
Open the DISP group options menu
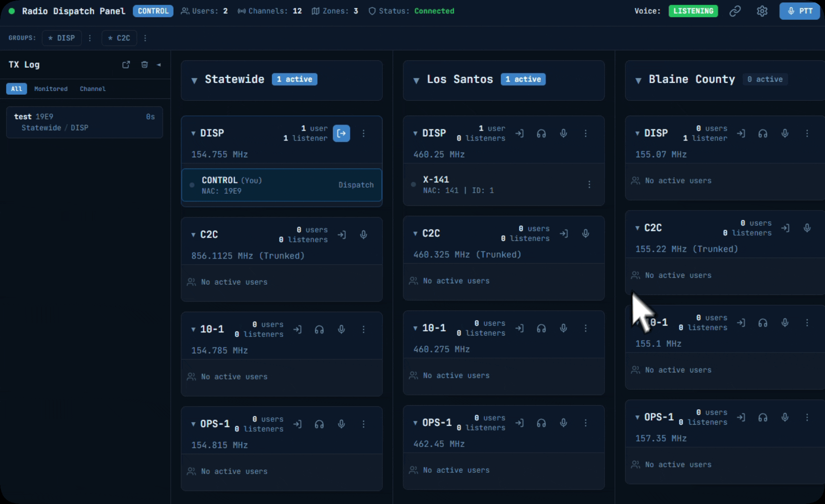[90, 38]
